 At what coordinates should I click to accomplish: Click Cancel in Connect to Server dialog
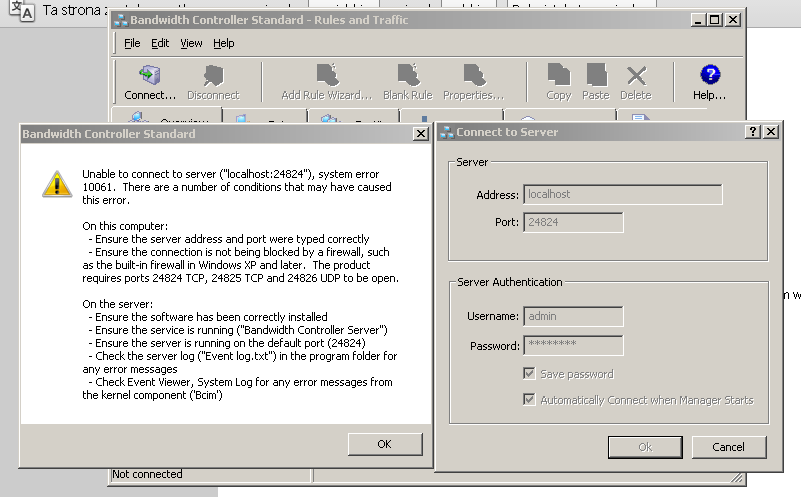[x=729, y=447]
